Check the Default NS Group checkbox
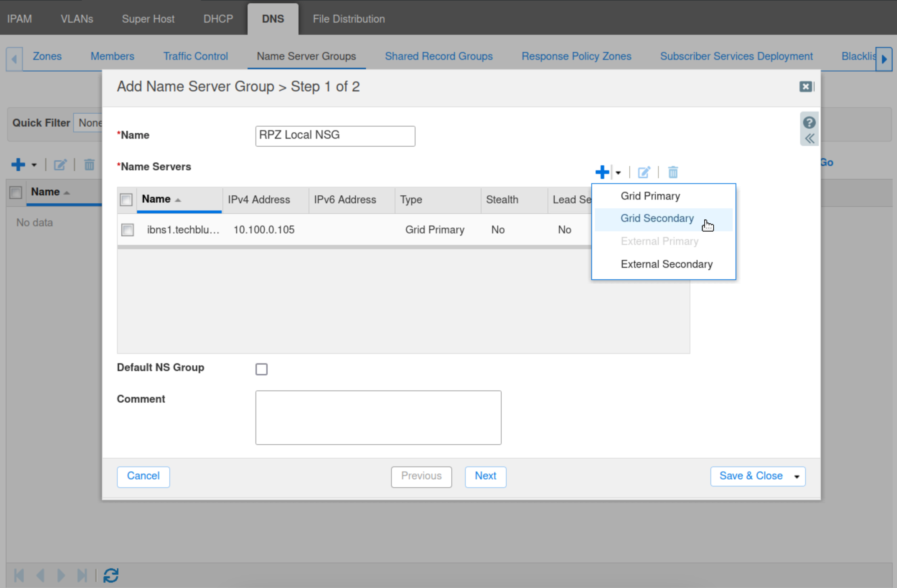Image resolution: width=897 pixels, height=588 pixels. (x=261, y=369)
